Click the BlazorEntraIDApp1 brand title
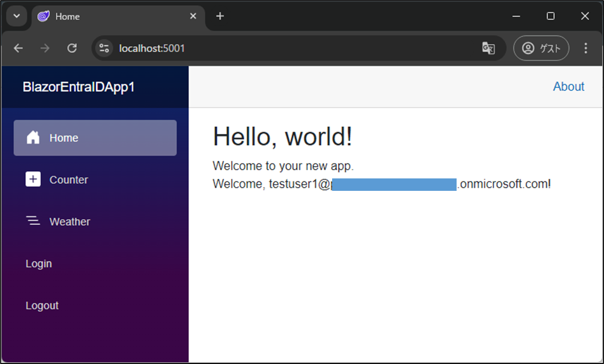This screenshot has width=604, height=364. [78, 87]
